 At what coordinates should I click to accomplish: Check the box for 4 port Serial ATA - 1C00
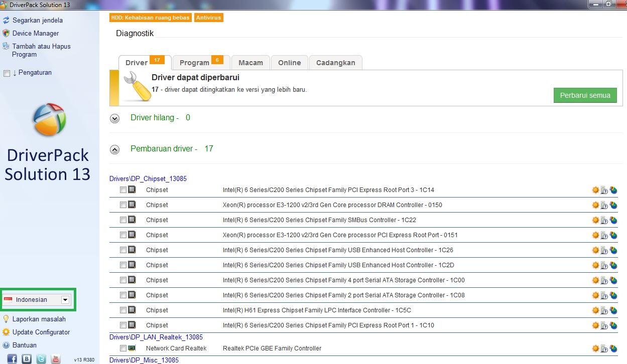tap(123, 280)
